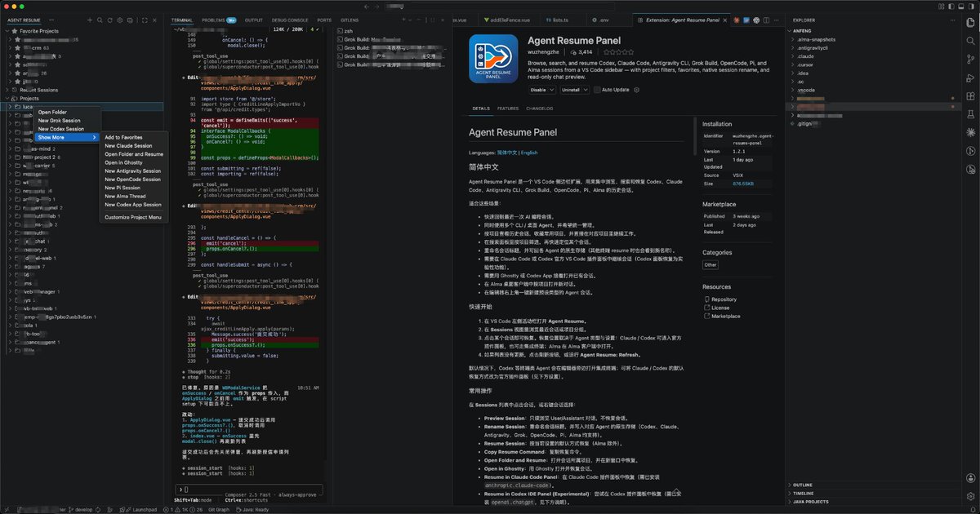The width and height of the screenshot is (980, 514).
Task: Go forward with the title bar arrow
Action: point(376,7)
